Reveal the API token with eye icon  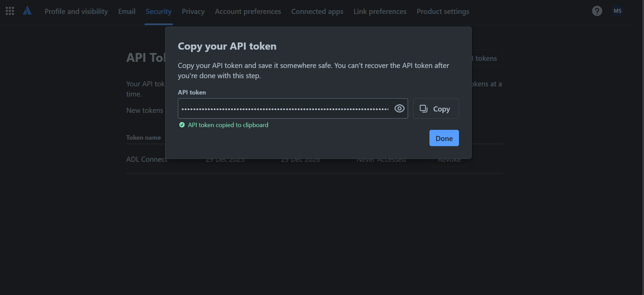399,108
